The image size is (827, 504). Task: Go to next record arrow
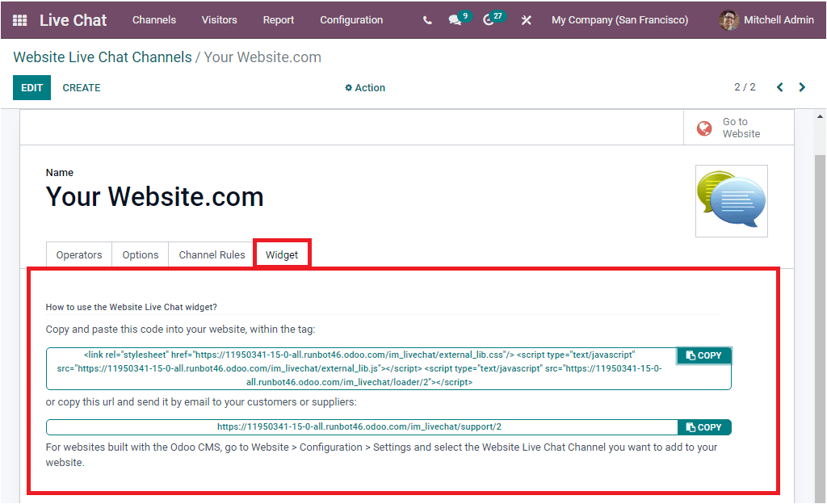coord(802,87)
